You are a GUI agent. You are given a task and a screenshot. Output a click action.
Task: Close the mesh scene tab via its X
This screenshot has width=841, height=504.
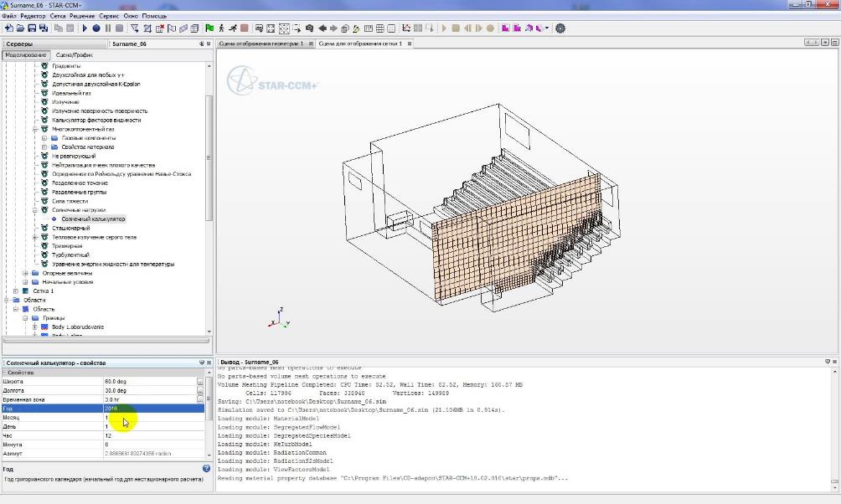(x=410, y=44)
